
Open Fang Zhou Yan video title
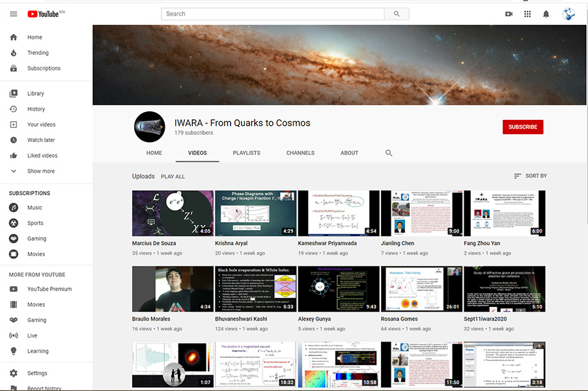482,243
